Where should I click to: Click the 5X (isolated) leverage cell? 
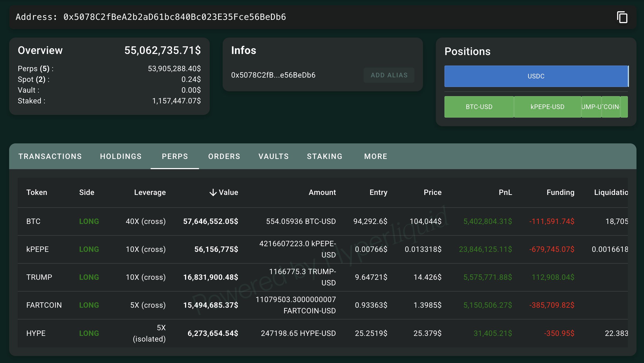pos(149,333)
